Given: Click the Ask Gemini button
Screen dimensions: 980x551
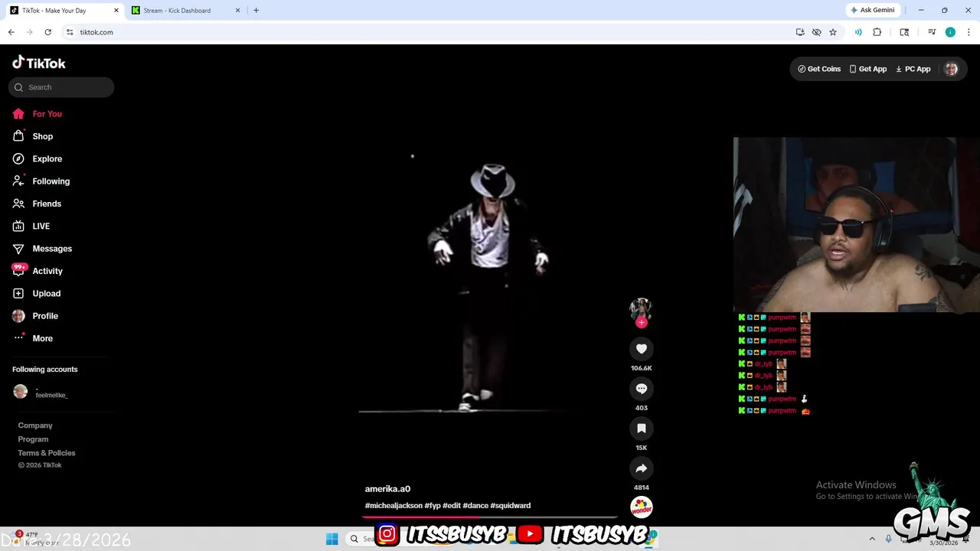Looking at the screenshot, I should [872, 11].
